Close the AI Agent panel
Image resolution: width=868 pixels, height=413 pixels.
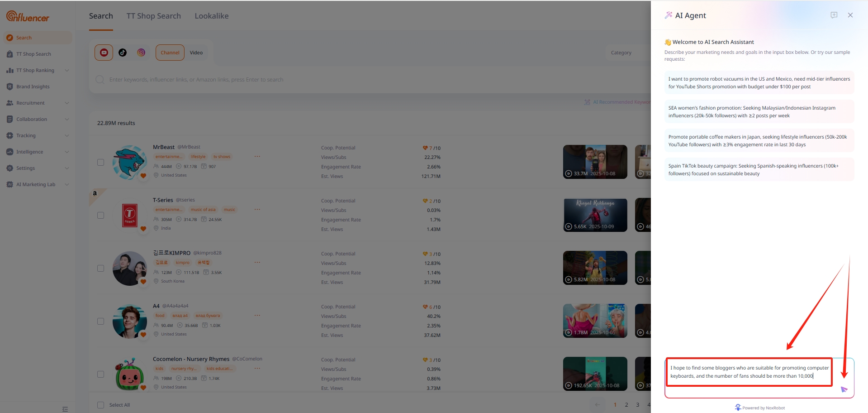pos(850,15)
